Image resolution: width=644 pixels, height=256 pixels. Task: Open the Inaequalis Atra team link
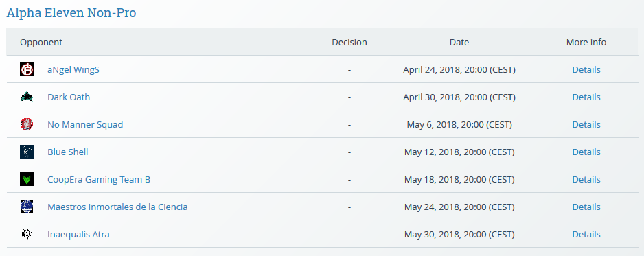[x=78, y=235]
